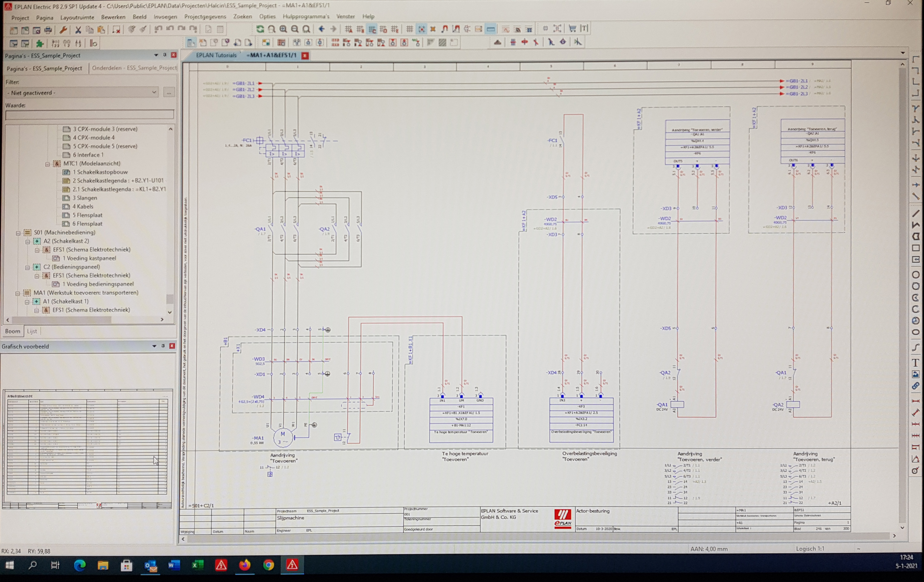
Task: Collapse the MA1 (Werkstuk toevoeren) tree node
Action: (18, 293)
